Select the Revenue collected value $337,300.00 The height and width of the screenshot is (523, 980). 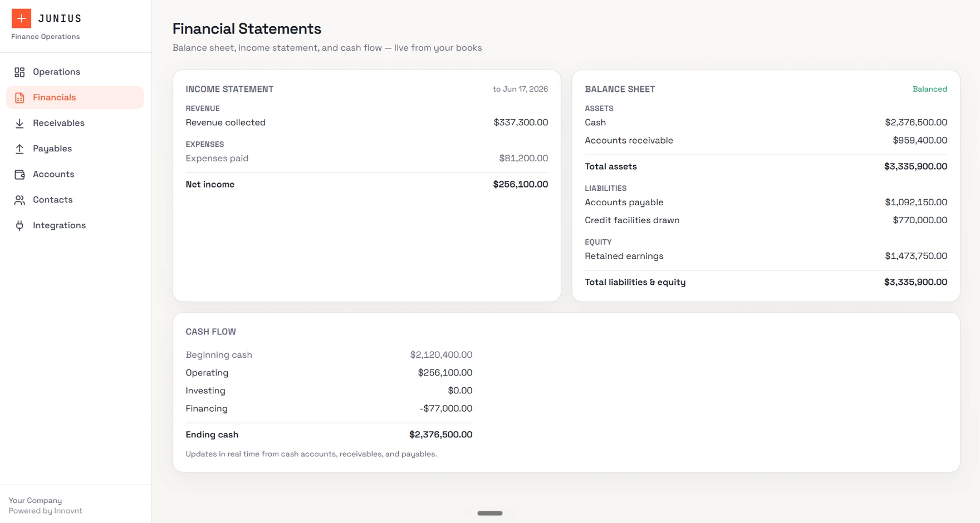(521, 122)
